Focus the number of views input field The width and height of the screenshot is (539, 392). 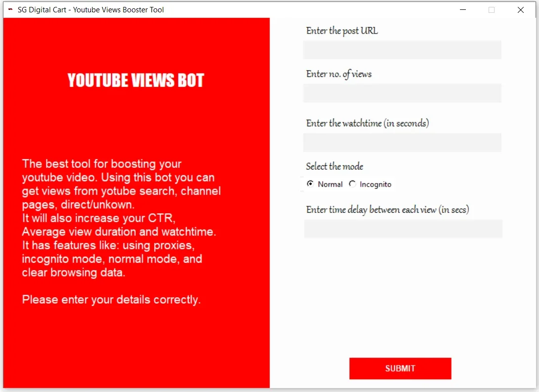coord(402,93)
